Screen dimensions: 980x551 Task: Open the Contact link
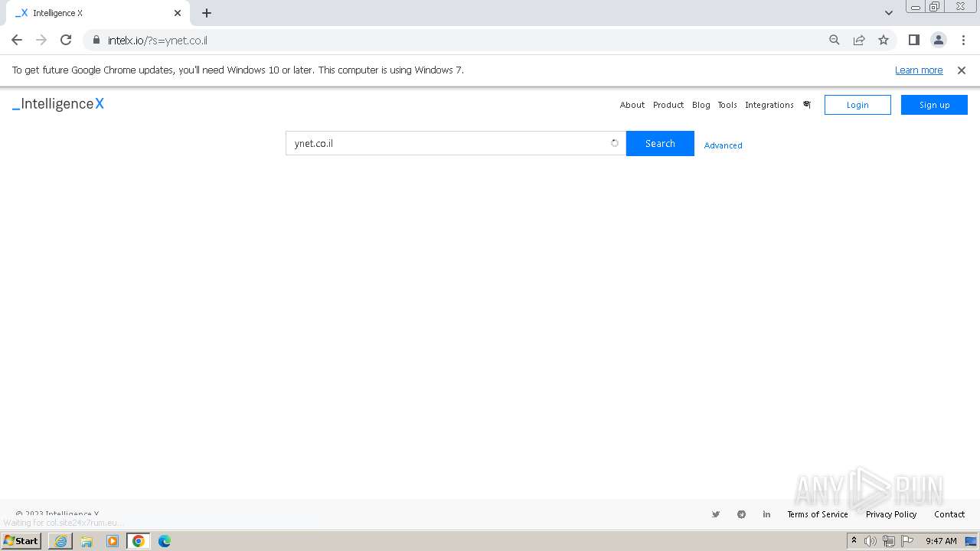click(x=949, y=514)
